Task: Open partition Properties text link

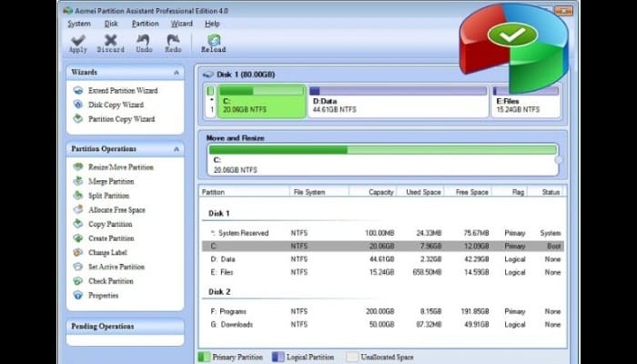Action: (x=104, y=296)
